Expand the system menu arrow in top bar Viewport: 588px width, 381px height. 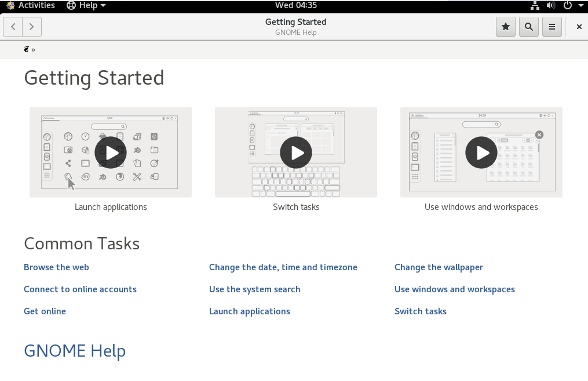pyautogui.click(x=581, y=6)
